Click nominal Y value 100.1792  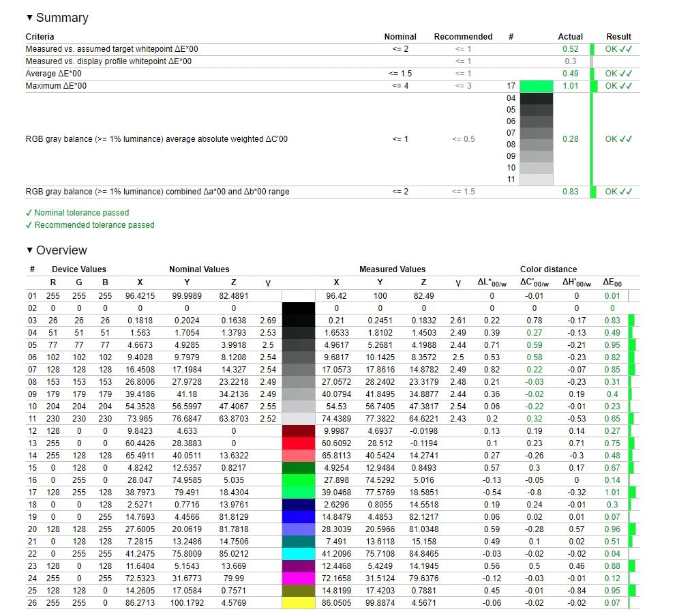187,603
